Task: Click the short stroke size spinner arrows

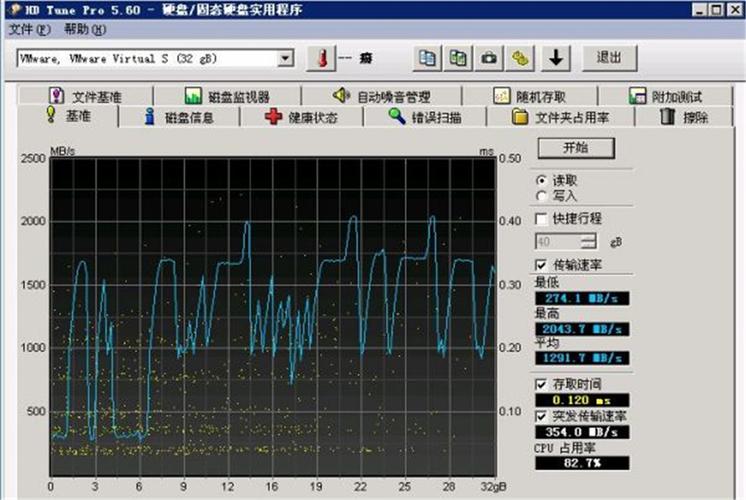Action: pos(589,241)
